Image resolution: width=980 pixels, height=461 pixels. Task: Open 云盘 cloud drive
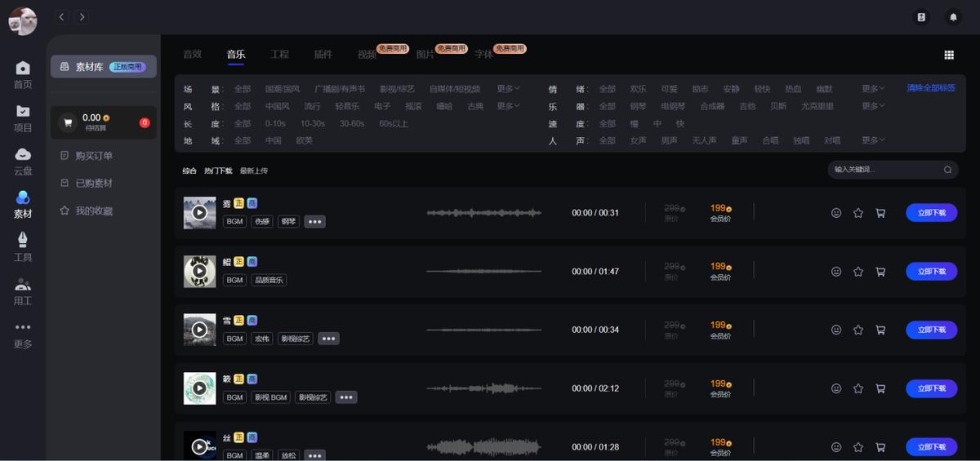click(x=23, y=162)
